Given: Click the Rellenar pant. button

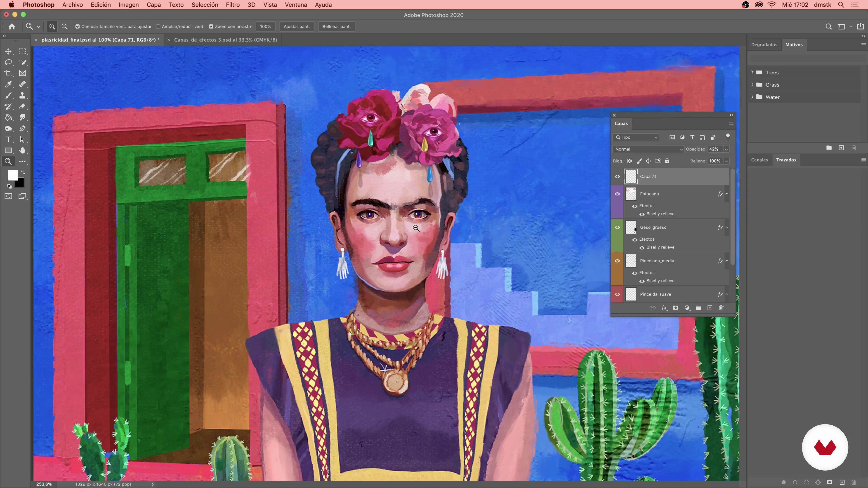Looking at the screenshot, I should pyautogui.click(x=336, y=27).
